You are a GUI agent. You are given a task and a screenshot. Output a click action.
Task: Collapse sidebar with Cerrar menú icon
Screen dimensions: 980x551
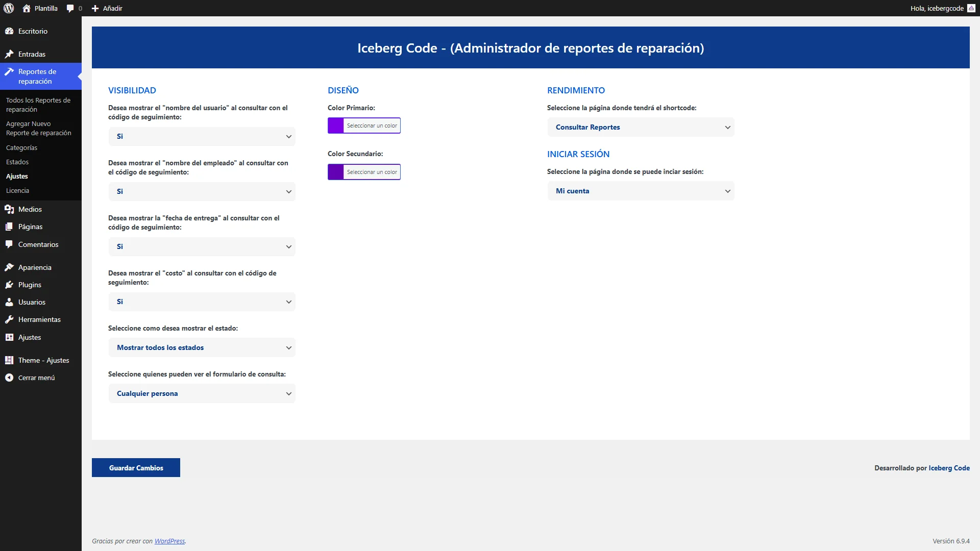click(x=9, y=378)
